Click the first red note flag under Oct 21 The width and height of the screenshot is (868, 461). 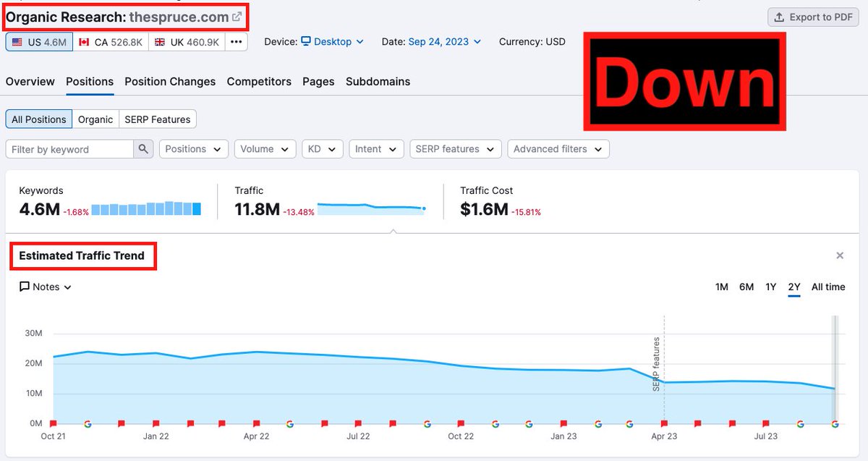click(53, 424)
